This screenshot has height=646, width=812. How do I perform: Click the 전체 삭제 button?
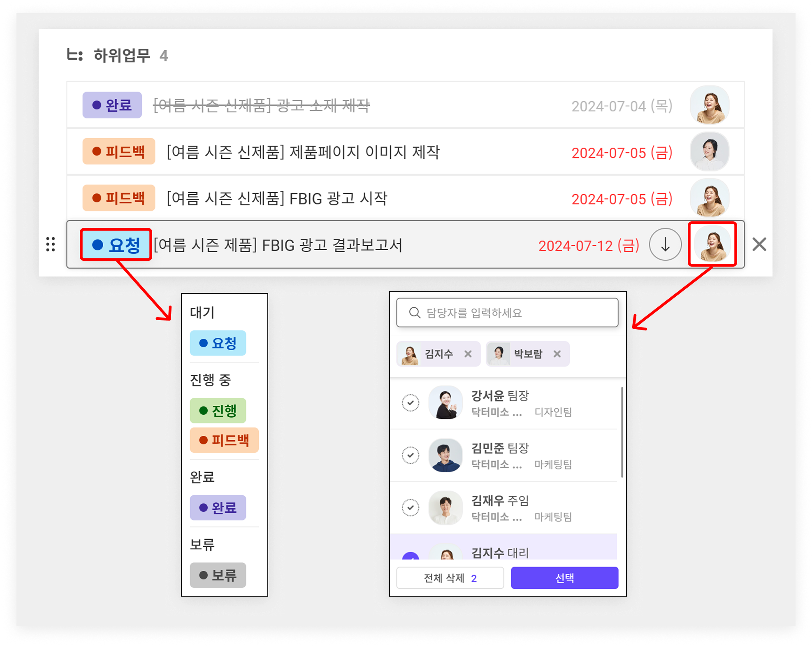click(x=450, y=578)
